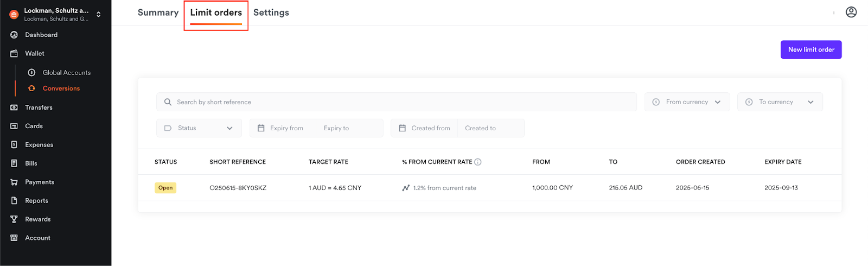Expand the To currency dropdown

[x=780, y=102]
